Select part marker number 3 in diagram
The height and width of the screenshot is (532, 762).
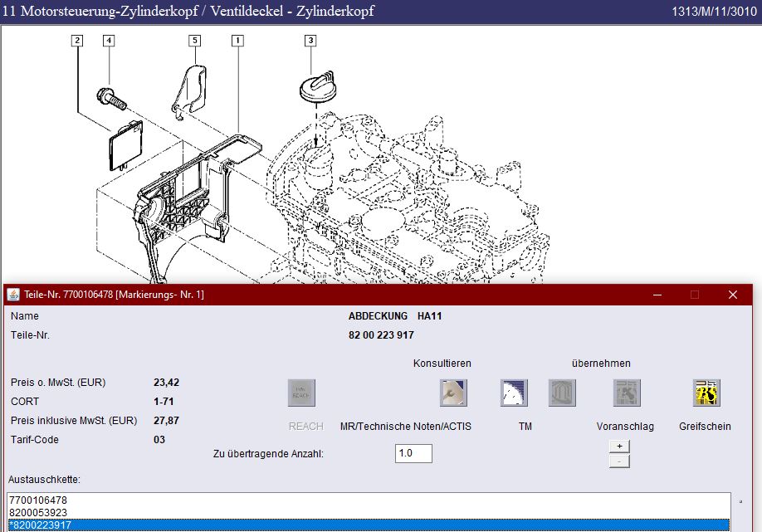point(310,40)
